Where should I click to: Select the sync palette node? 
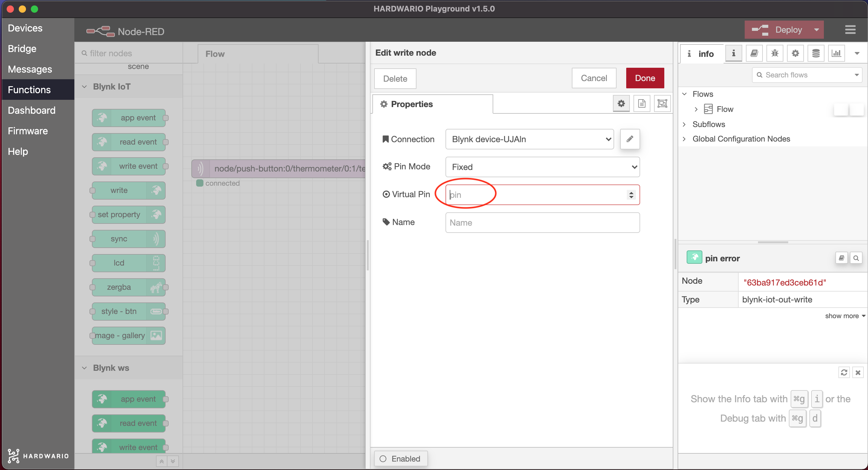(x=129, y=239)
